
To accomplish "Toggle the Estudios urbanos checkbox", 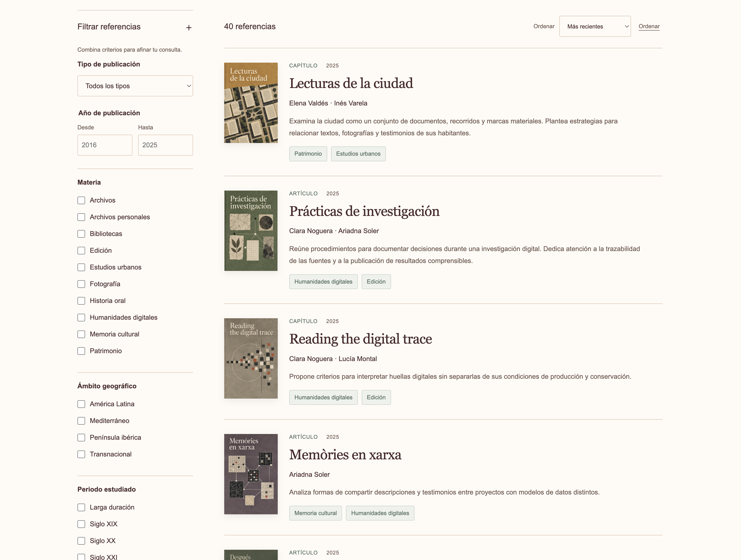I will 81,267.
